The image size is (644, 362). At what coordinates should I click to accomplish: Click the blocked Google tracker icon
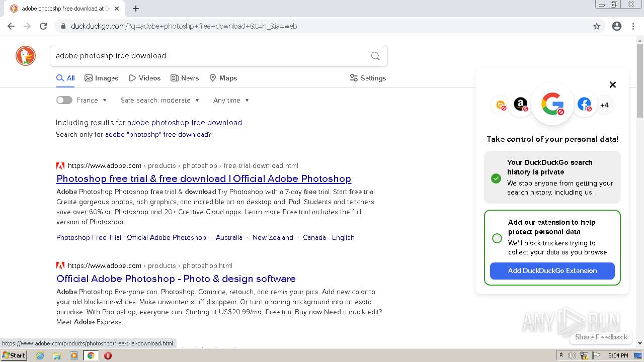tap(552, 104)
